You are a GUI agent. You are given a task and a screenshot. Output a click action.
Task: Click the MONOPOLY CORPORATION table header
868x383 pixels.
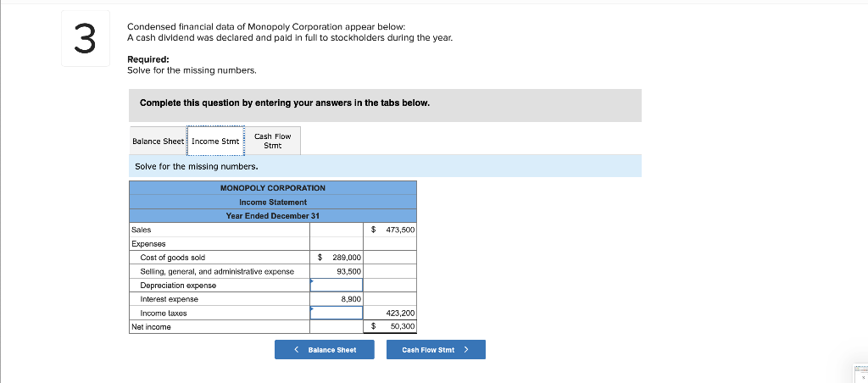[x=273, y=188]
